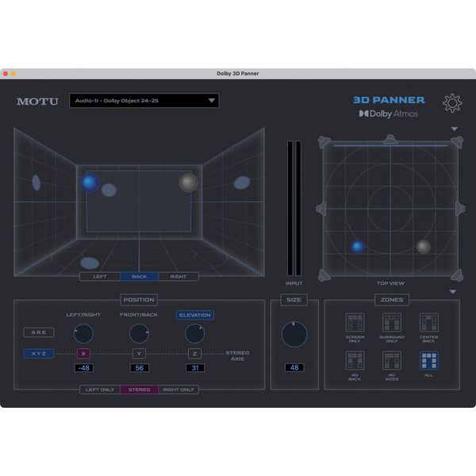Collapse the Top View disclosure triangle

455,129
